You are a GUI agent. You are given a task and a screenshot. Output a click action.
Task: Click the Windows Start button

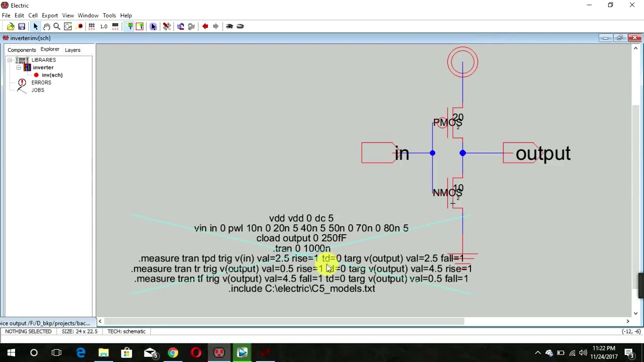(11, 353)
